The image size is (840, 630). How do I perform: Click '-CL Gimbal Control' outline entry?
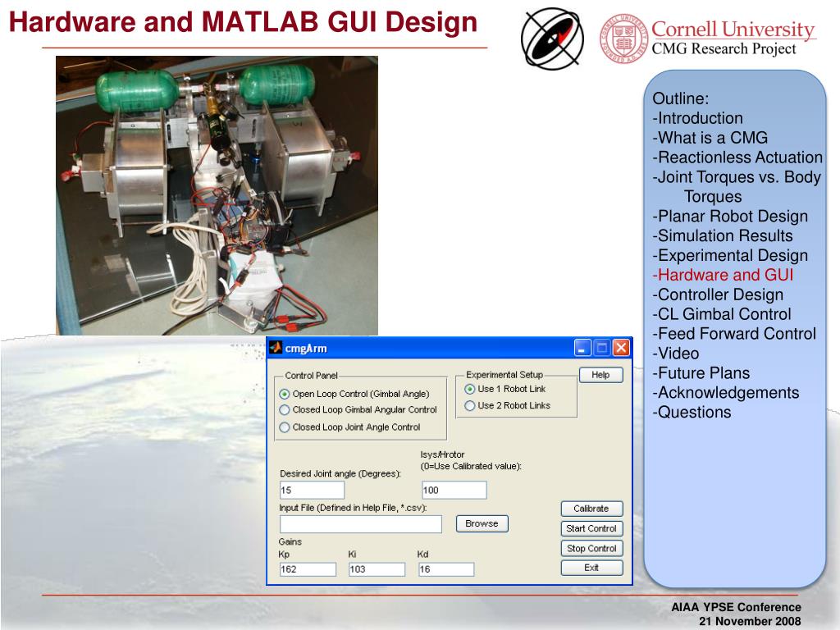coord(722,314)
